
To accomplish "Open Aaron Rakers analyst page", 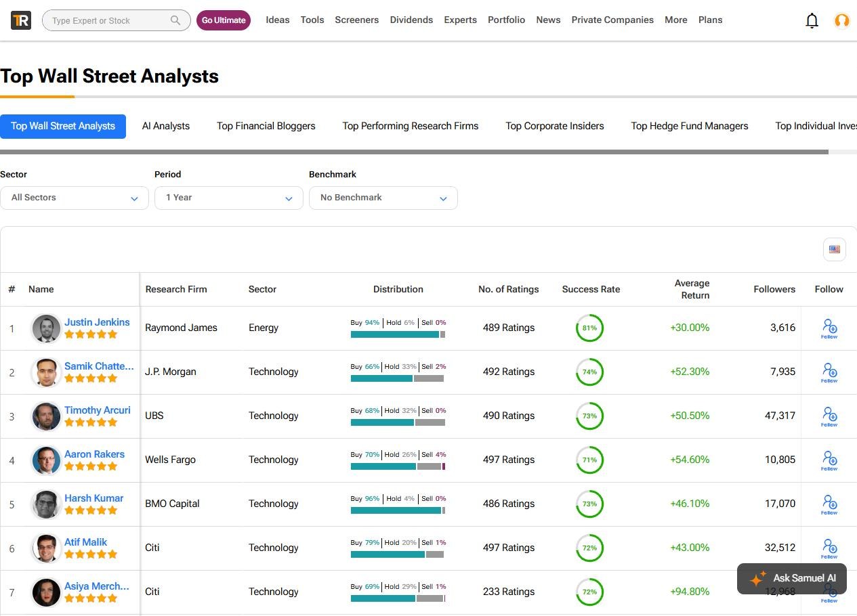I will tap(94, 454).
